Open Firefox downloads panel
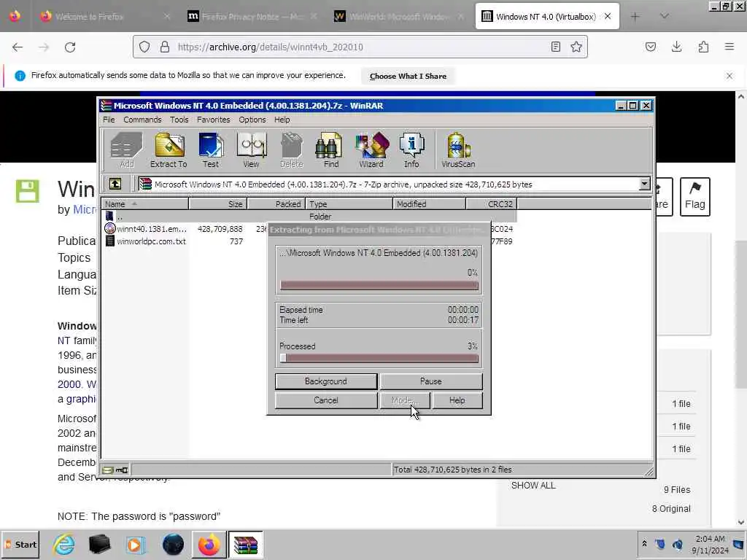This screenshot has width=747, height=560. click(676, 47)
